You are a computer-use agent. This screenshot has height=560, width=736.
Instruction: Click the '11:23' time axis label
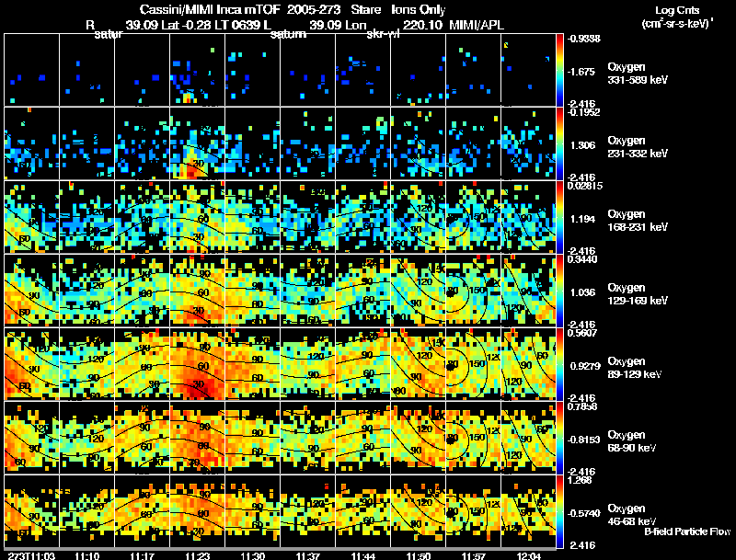[x=198, y=556]
